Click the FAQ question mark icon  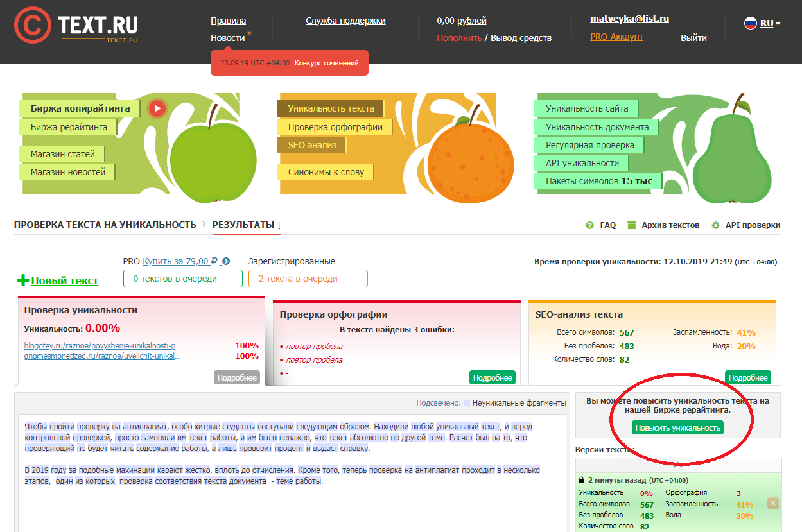(589, 225)
